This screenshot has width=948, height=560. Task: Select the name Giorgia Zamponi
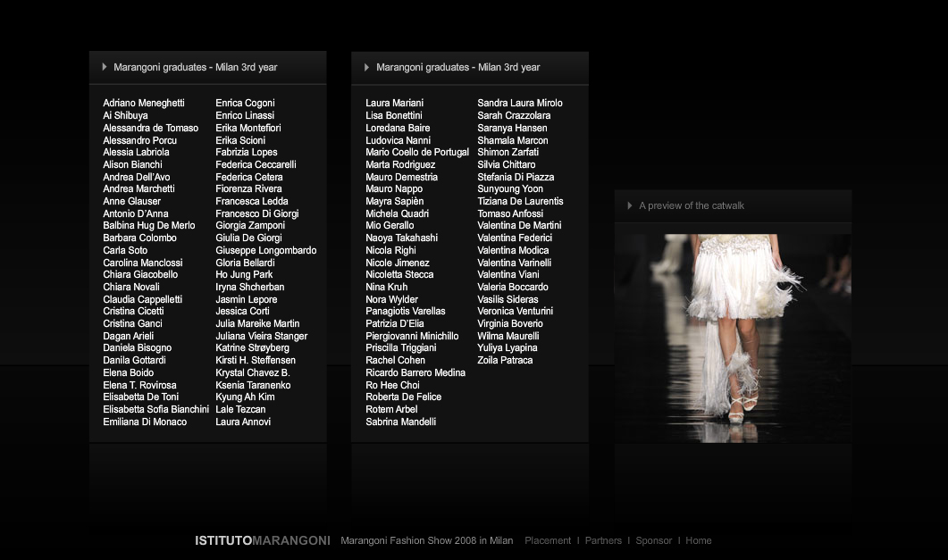pos(249,225)
